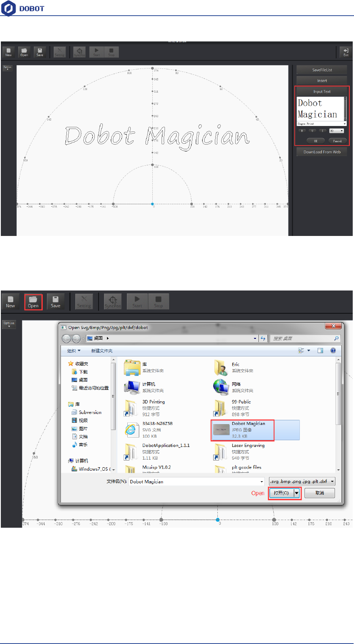Click the Setting icon in the lower screenshot
This screenshot has width=354, height=644.
click(84, 301)
